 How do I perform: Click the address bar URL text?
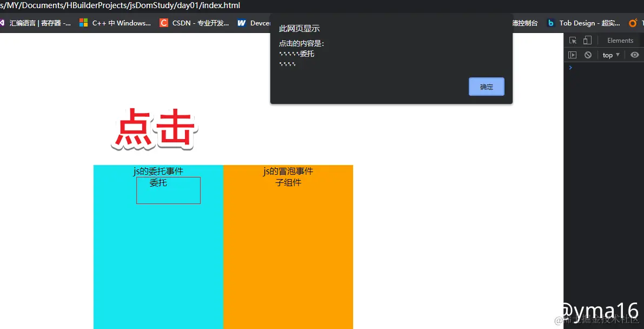pyautogui.click(x=120, y=6)
